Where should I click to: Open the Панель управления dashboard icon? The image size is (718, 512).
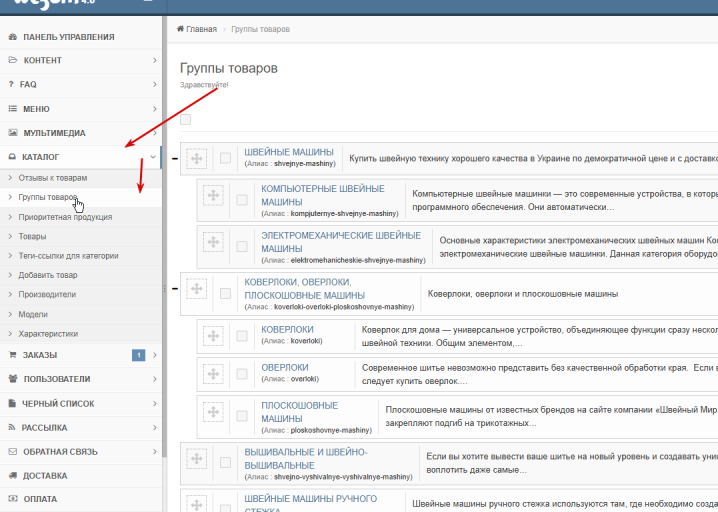pos(13,37)
